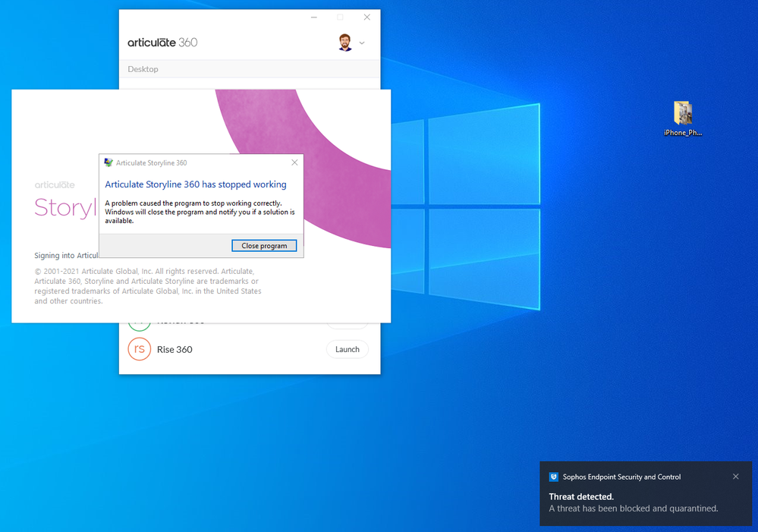This screenshot has width=758, height=532.
Task: Click the articulate 360 logo
Action: pyautogui.click(x=162, y=42)
